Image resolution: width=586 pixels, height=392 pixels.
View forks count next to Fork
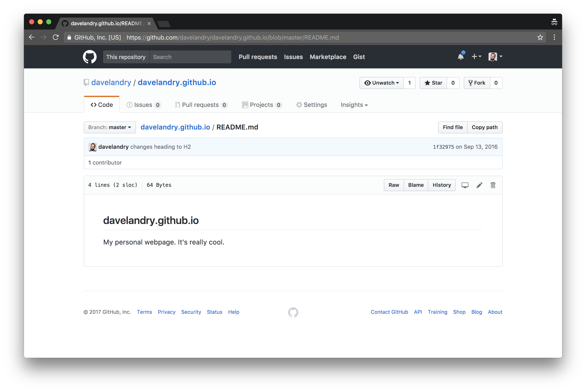click(x=496, y=83)
